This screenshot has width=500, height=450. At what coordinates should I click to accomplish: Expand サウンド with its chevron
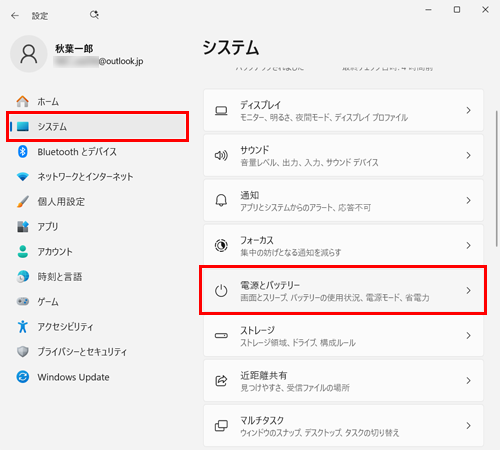point(468,155)
